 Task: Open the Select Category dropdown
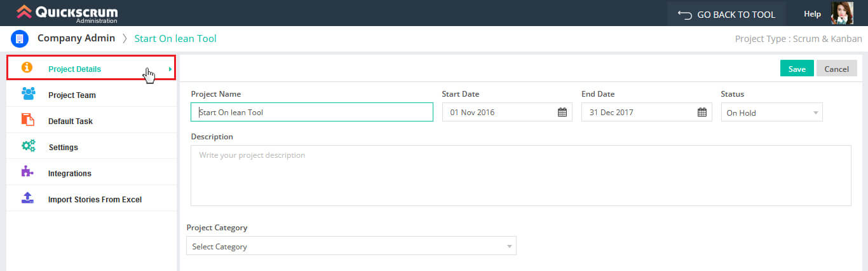[351, 246]
